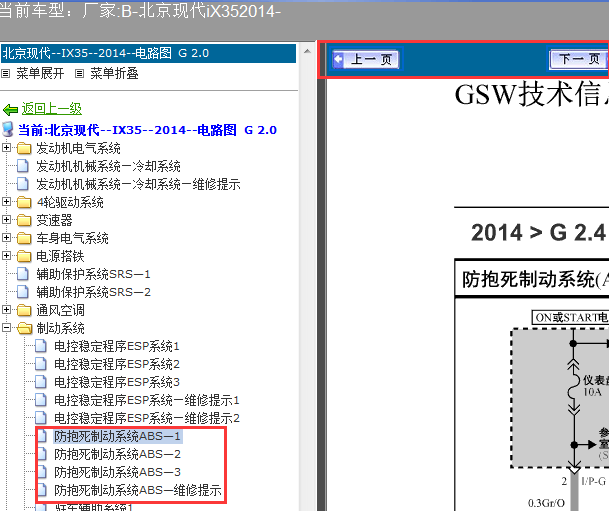Click page icon of 防抱死制动系统ABS—2
This screenshot has width=609, height=511.
(42, 454)
